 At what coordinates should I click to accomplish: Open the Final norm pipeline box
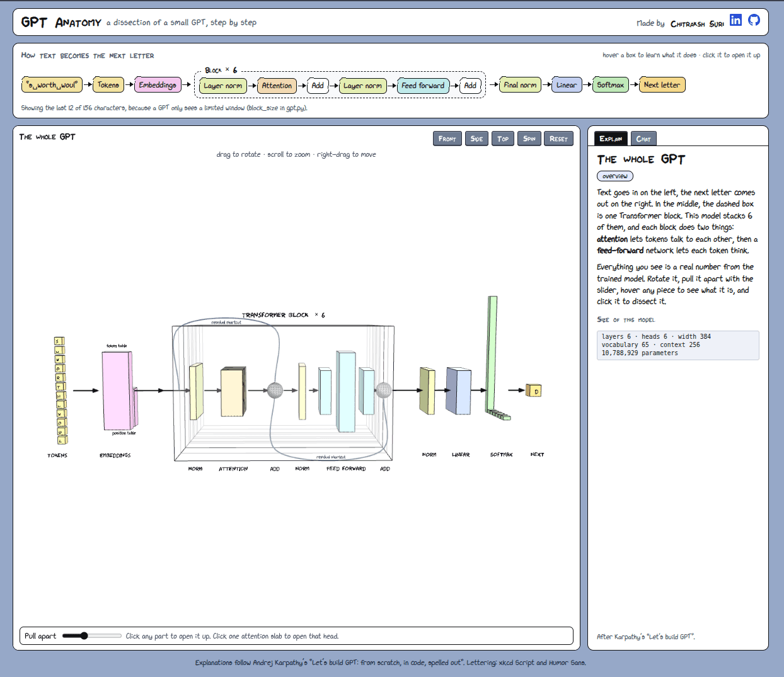(520, 85)
